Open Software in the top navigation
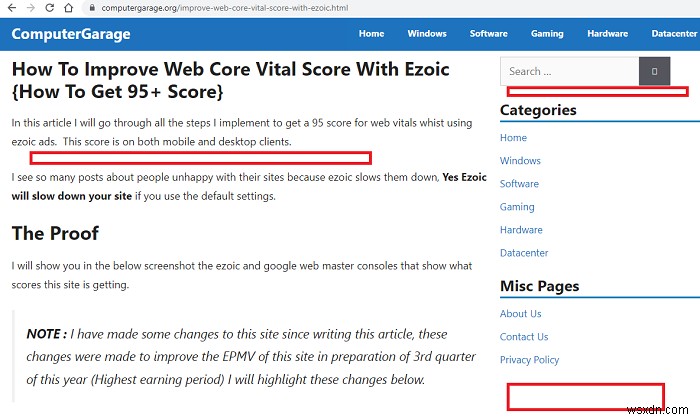Viewport: 700px width, 420px height. click(488, 33)
